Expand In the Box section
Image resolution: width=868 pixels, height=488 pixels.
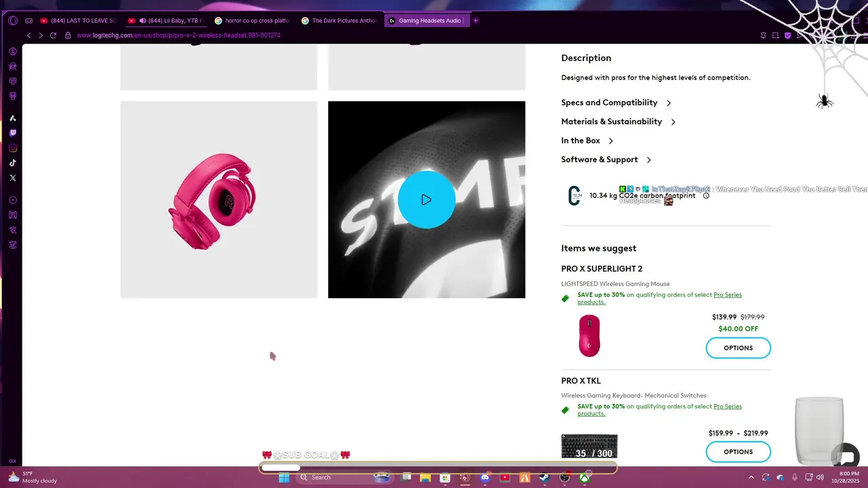[x=587, y=140]
